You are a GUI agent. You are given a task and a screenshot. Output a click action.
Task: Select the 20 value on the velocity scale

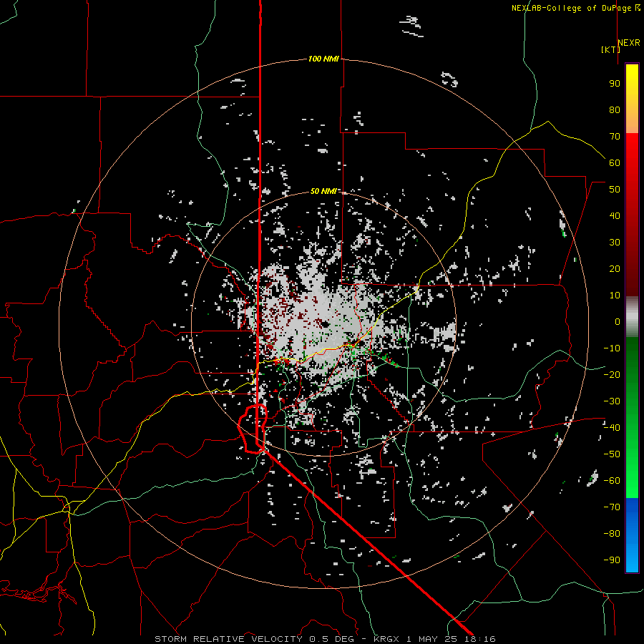[615, 268]
